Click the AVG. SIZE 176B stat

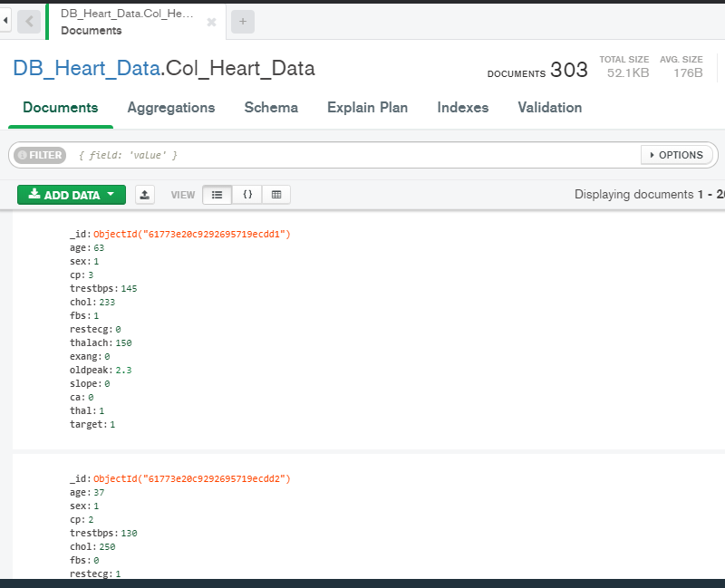click(x=681, y=67)
